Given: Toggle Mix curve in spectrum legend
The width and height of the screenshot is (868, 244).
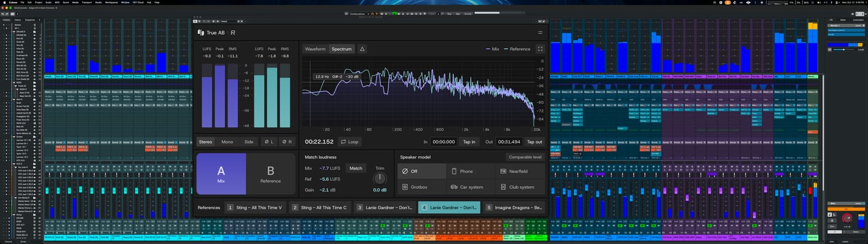Looking at the screenshot, I should 493,49.
